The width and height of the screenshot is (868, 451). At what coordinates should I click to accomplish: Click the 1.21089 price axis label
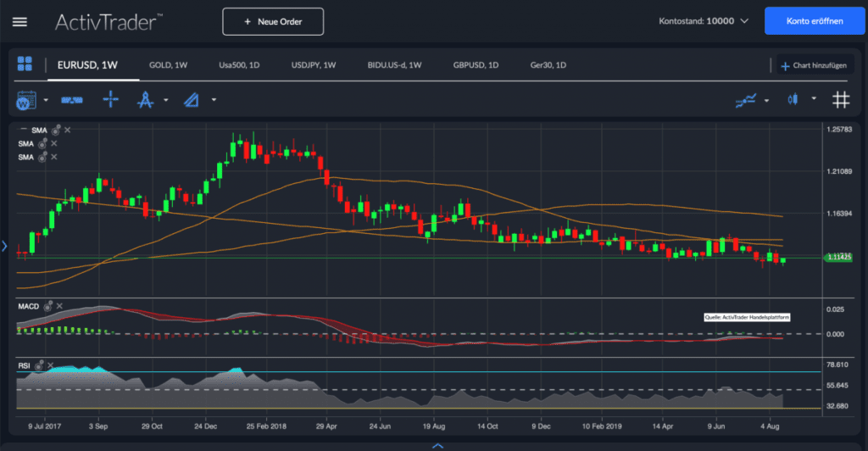pos(839,171)
